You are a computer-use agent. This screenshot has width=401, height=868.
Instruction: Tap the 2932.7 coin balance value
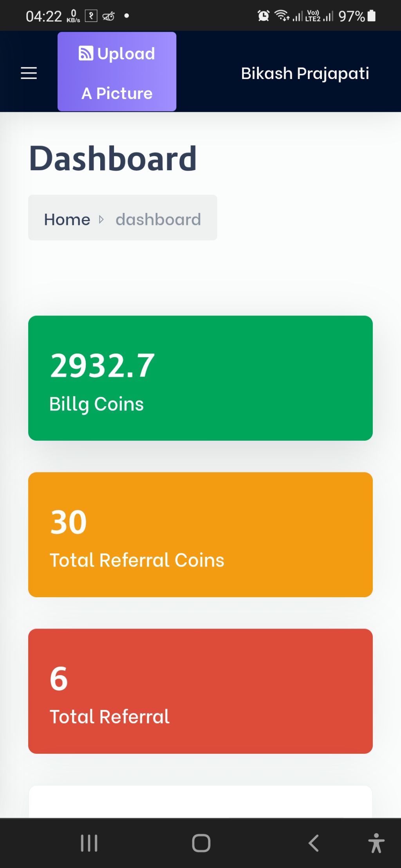pos(103,366)
